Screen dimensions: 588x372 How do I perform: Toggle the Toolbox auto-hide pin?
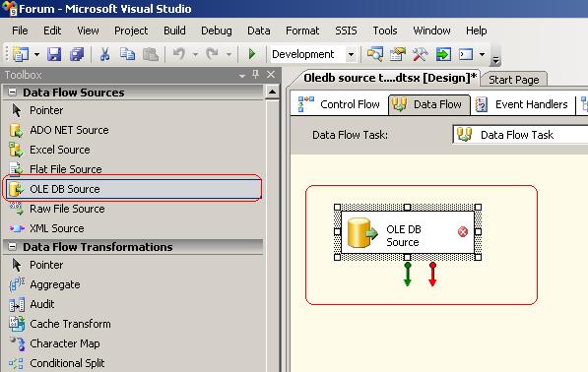(x=256, y=74)
